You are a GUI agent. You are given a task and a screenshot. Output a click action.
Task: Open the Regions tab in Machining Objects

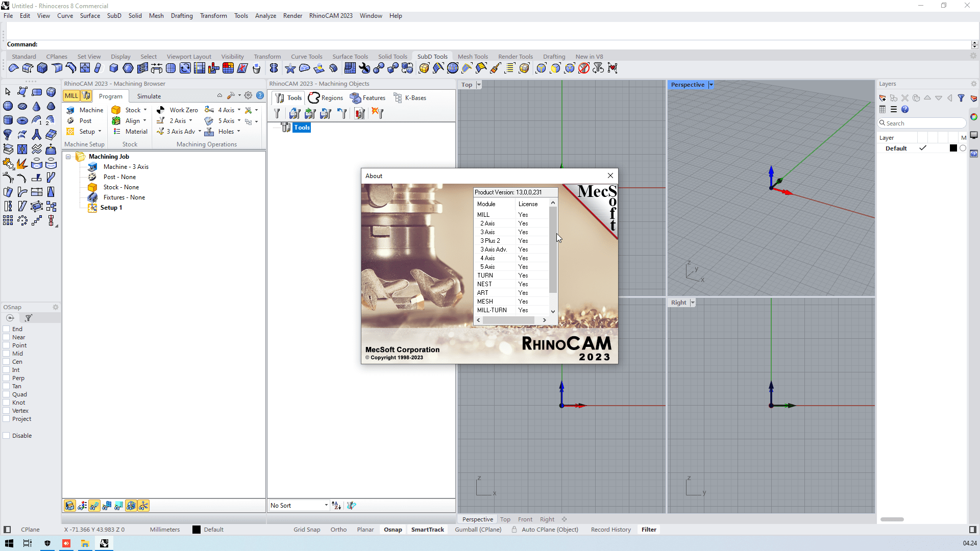tap(326, 98)
